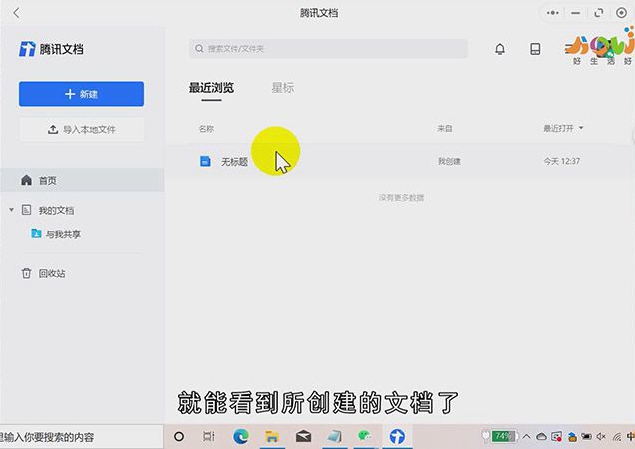635x449 pixels.
Task: Click the 我的文档 document icon
Action: [x=26, y=210]
